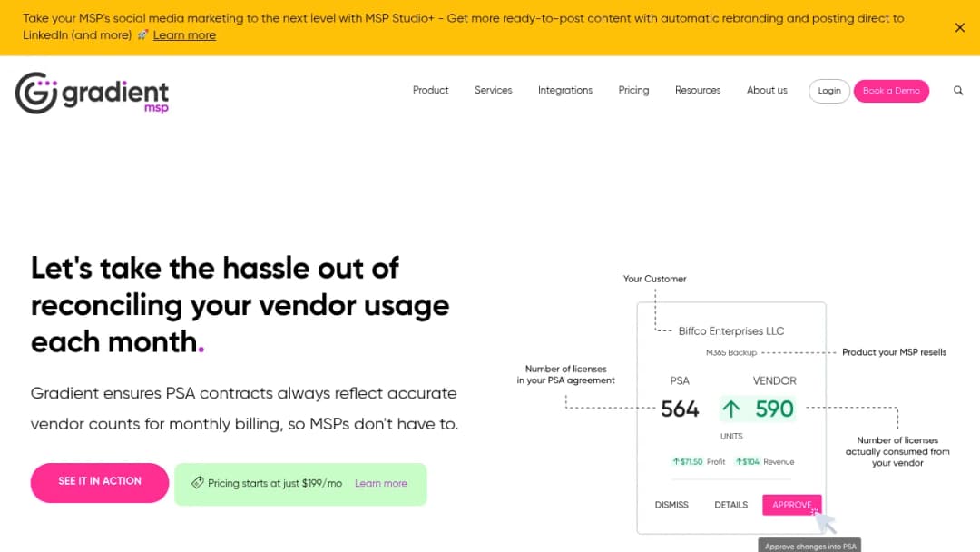
Task: Click the vendor count 590
Action: [x=774, y=409]
